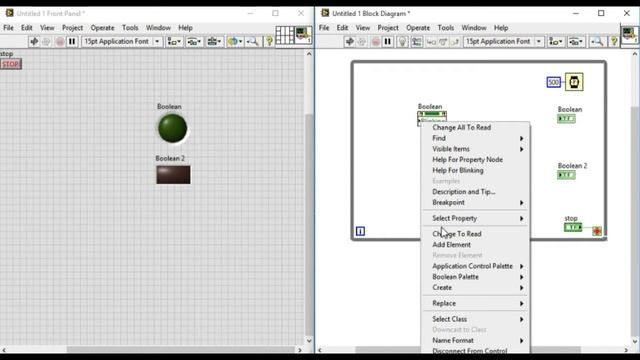Screen dimensions: 640x360
Task: Click the VI icon in Front Panel corner
Action: point(304,35)
